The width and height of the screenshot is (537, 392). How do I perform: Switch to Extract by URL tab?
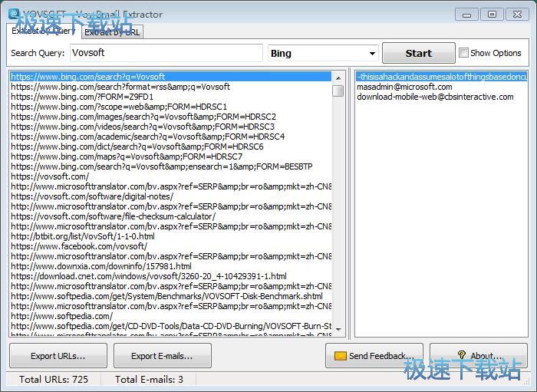point(112,32)
